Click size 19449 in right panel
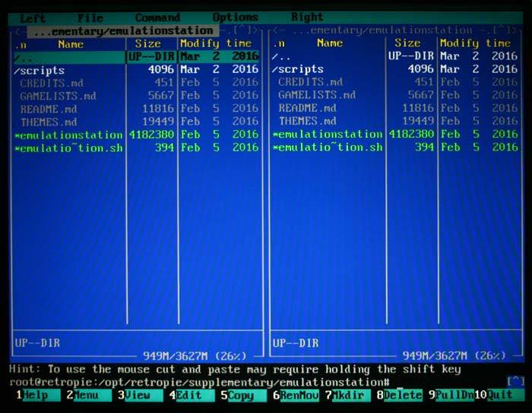 point(418,121)
